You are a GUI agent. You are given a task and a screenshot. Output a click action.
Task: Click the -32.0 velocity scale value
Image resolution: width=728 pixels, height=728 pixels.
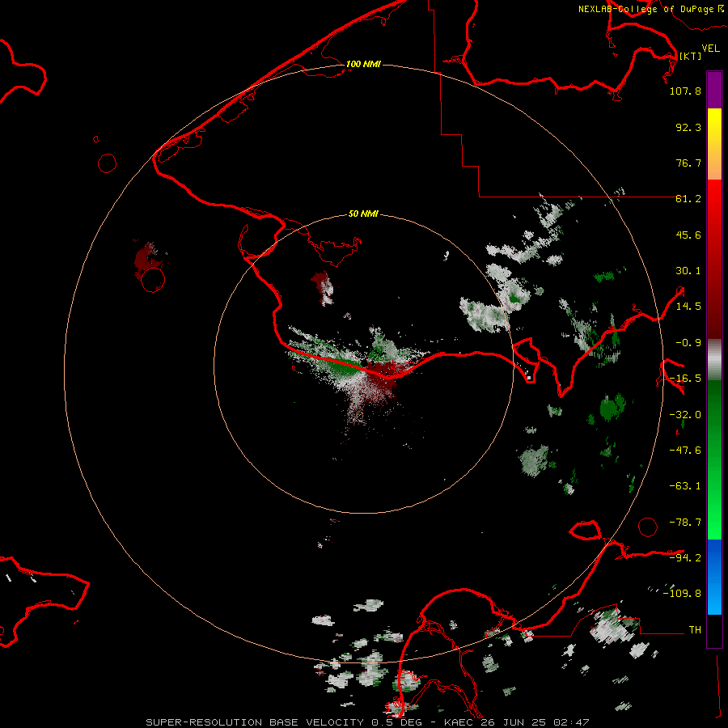[x=685, y=415]
